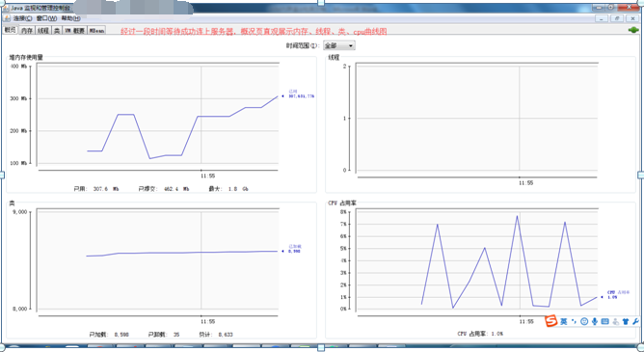Image resolution: width=644 pixels, height=352 pixels.
Task: Switch to the 类 classes tab
Action: 57,31
